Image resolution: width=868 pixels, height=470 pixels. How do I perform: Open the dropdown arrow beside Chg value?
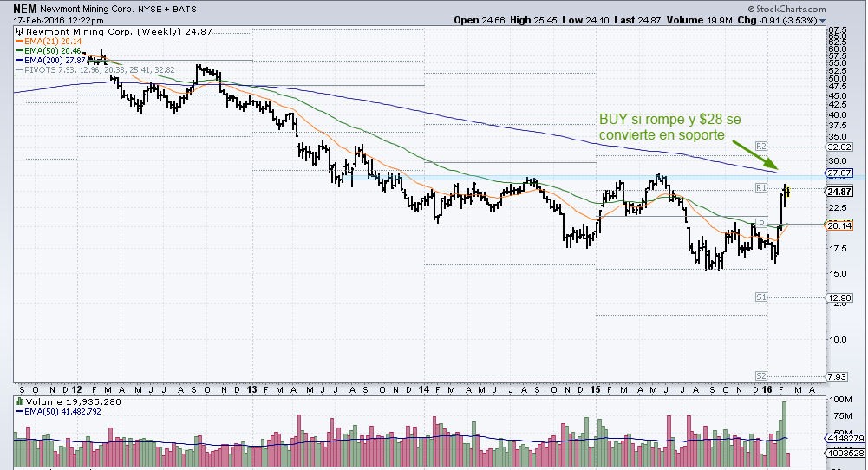point(823,21)
